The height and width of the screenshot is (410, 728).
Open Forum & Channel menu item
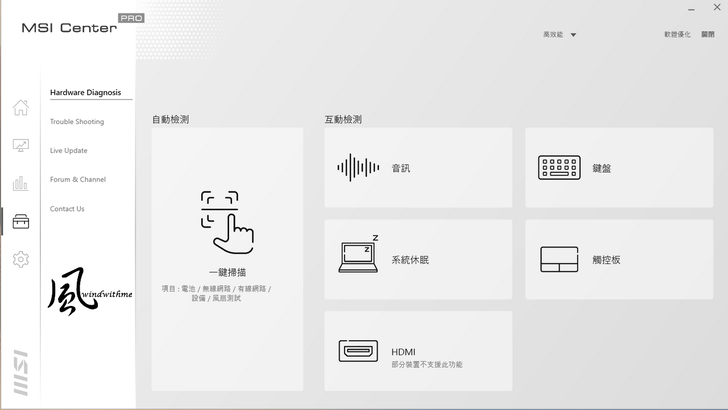pos(78,179)
